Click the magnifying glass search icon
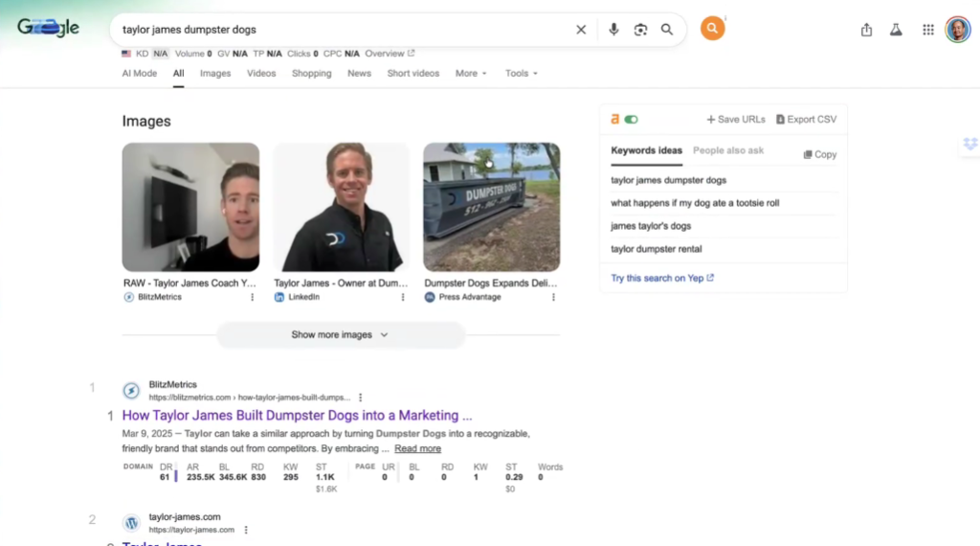Image resolution: width=980 pixels, height=546 pixels. 667,30
